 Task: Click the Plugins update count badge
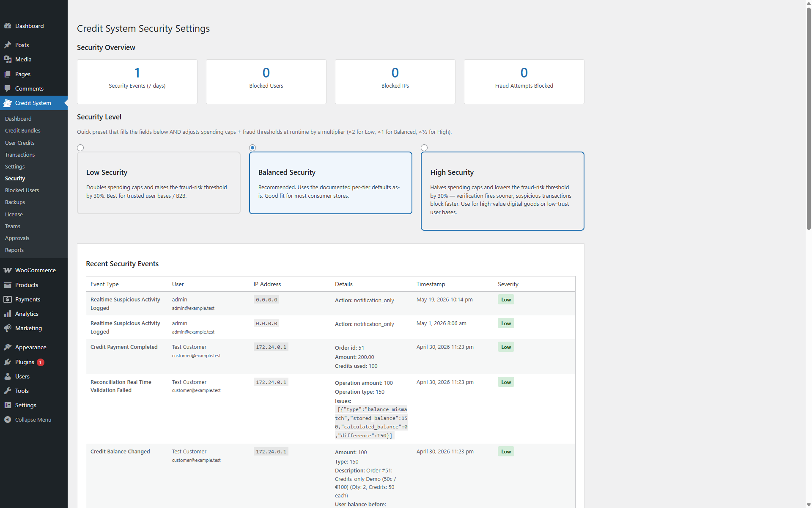(x=41, y=362)
